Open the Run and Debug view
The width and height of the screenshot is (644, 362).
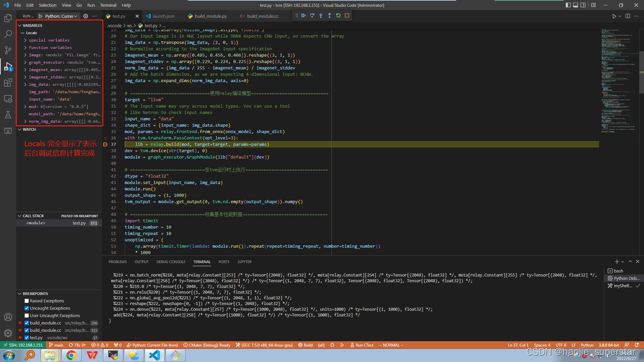[x=8, y=66]
